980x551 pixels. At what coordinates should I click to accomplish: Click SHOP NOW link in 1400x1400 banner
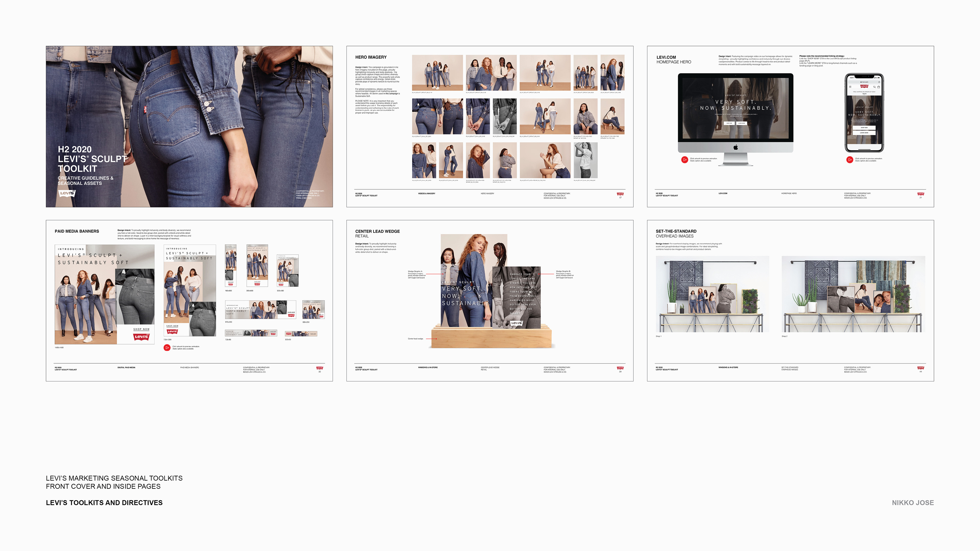click(x=141, y=329)
